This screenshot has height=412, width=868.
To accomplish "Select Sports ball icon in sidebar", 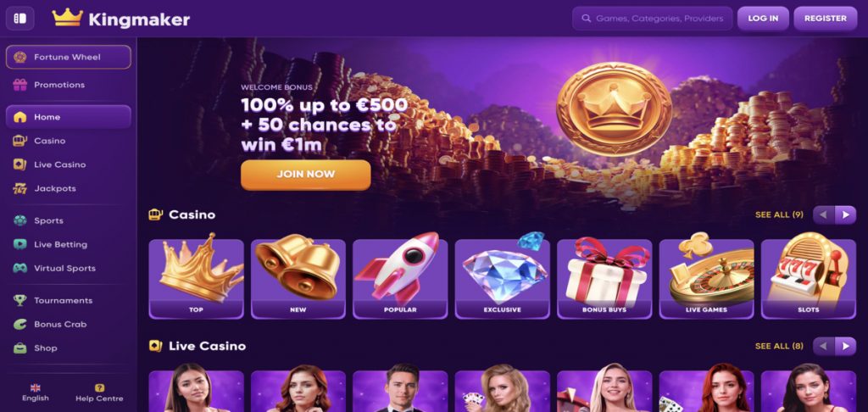I will tap(20, 220).
